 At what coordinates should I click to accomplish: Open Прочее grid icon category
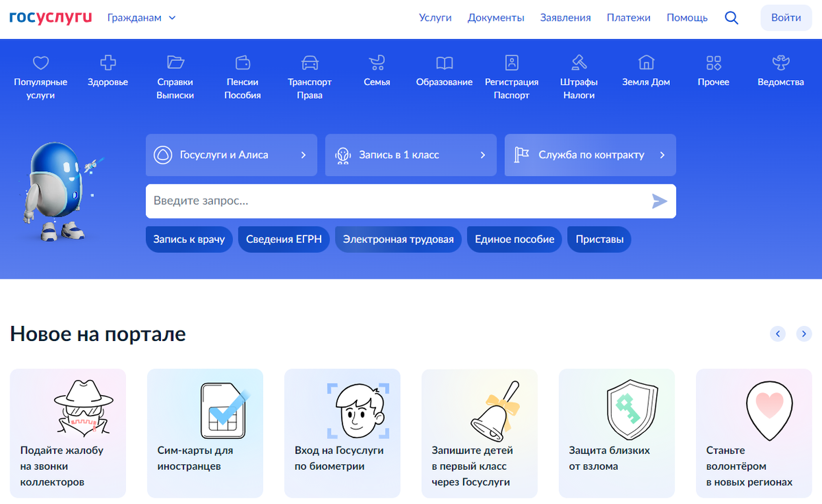[x=714, y=63]
